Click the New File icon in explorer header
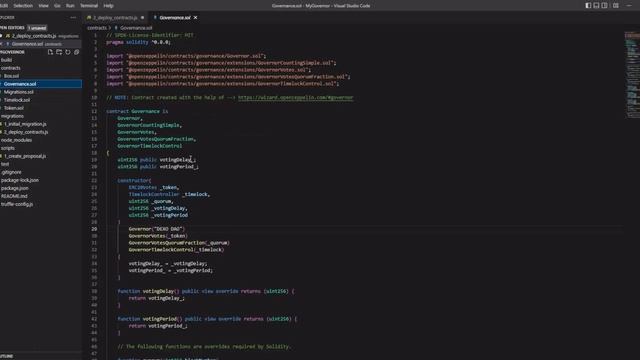Viewport: 640px width, 360px height. [50, 52]
